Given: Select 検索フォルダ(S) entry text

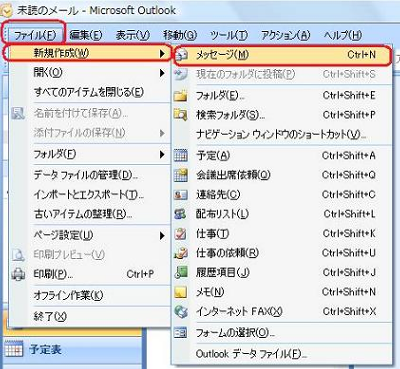Looking at the screenshot, I should (230, 115).
